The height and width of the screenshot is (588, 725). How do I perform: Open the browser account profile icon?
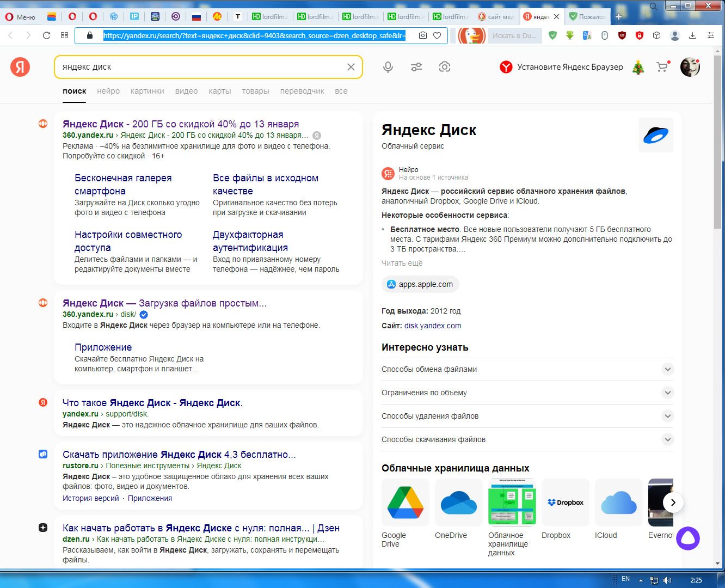pyautogui.click(x=675, y=35)
